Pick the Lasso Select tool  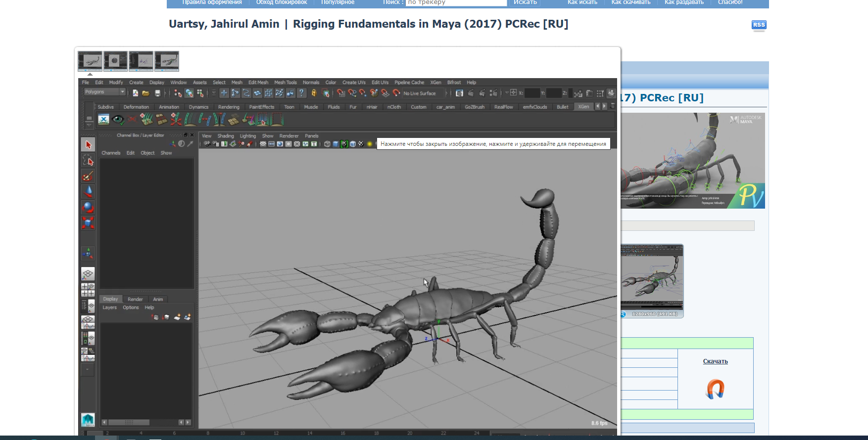click(88, 160)
